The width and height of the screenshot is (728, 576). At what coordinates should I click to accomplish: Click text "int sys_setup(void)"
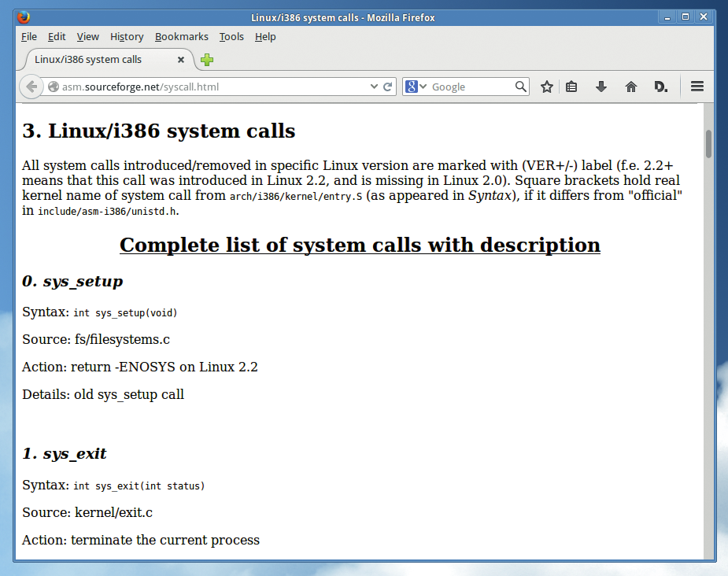click(125, 313)
